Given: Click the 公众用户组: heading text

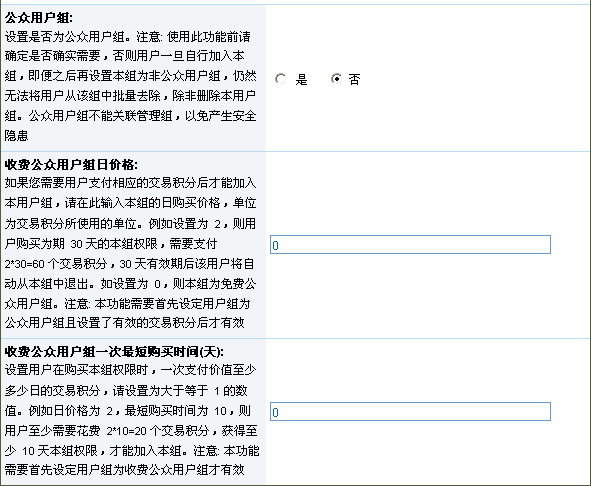Looking at the screenshot, I should click(39, 18).
